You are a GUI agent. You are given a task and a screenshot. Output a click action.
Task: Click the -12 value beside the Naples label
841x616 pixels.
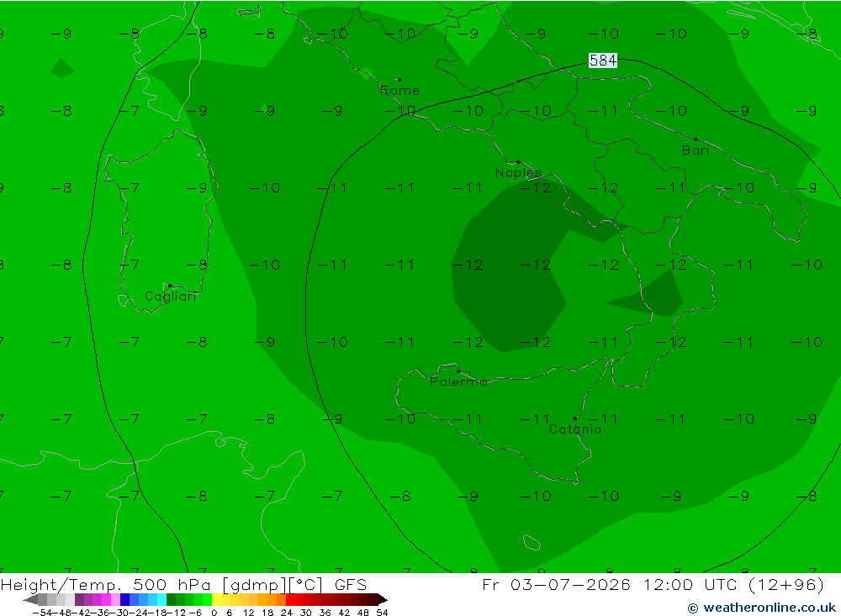coord(536,188)
